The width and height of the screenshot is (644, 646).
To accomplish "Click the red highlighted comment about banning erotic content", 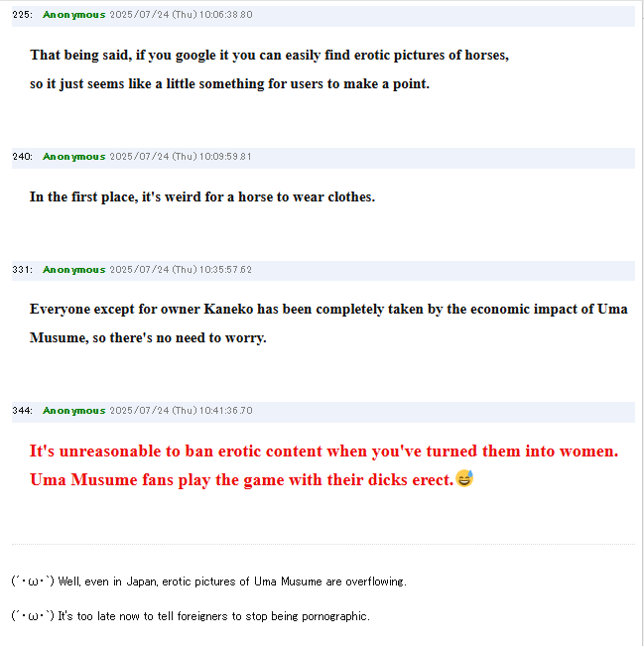I will coord(323,465).
